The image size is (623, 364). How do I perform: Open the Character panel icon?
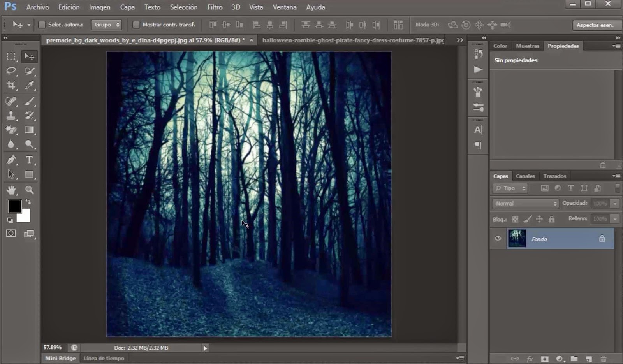pyautogui.click(x=478, y=130)
